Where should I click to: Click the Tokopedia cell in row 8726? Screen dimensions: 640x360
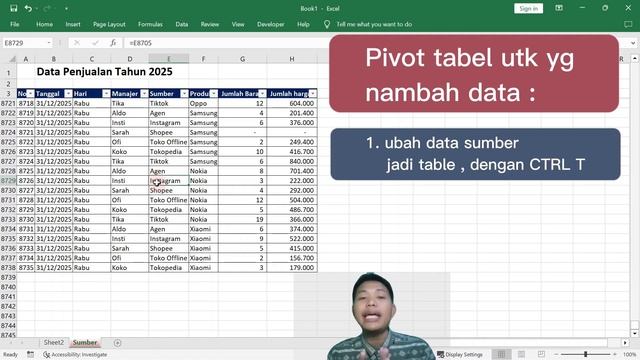coord(169,152)
